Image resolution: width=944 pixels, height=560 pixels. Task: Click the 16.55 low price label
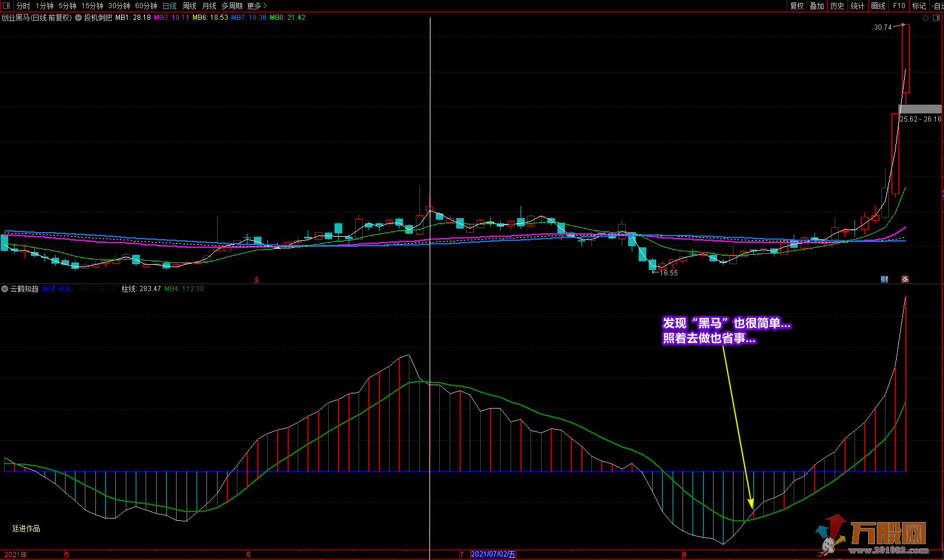pyautogui.click(x=669, y=273)
